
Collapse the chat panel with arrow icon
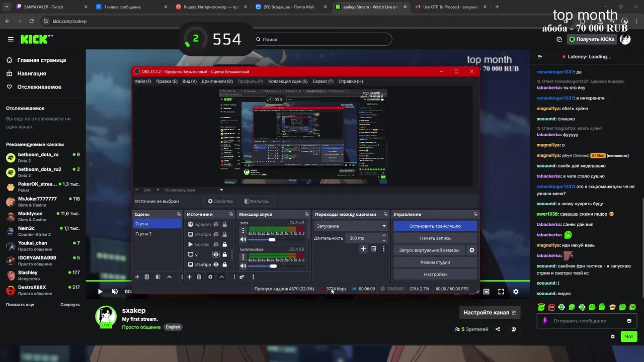point(540,57)
